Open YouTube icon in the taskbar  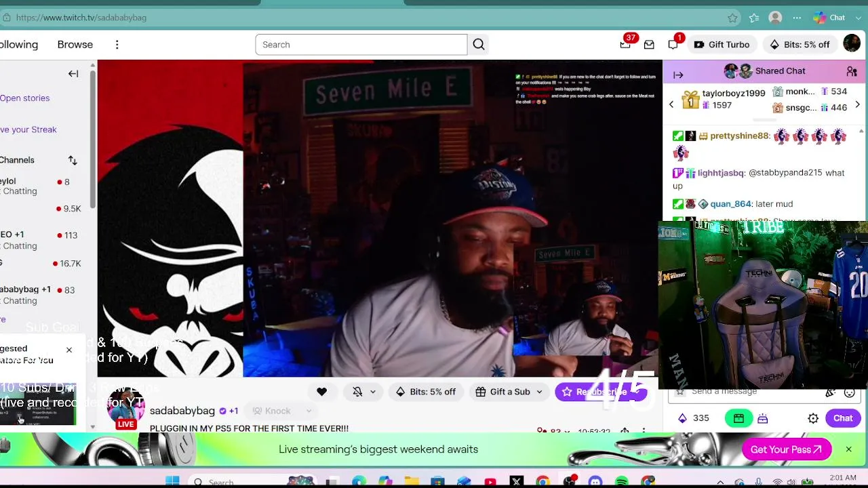tap(490, 482)
